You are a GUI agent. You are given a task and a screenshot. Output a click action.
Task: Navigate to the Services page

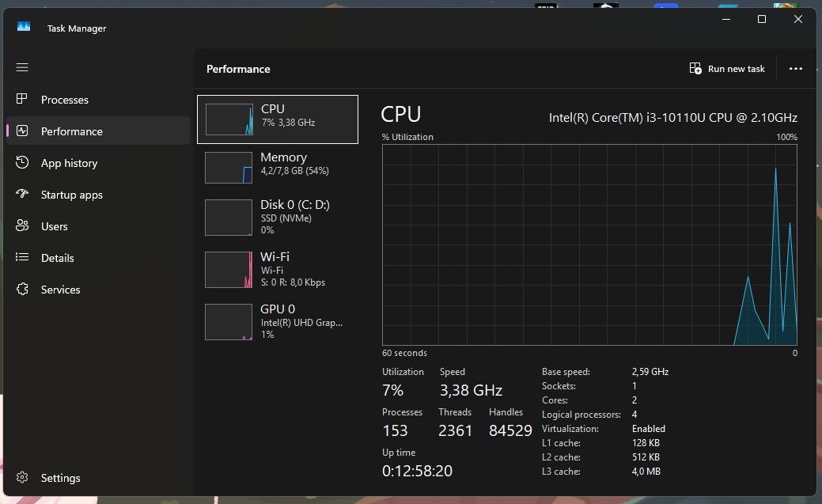(x=98, y=290)
